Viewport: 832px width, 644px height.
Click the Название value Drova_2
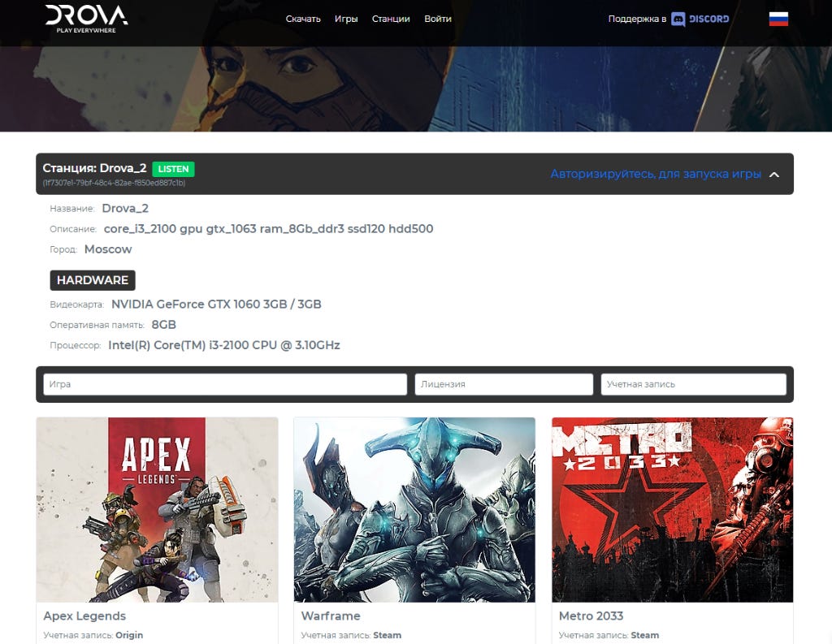click(x=125, y=209)
